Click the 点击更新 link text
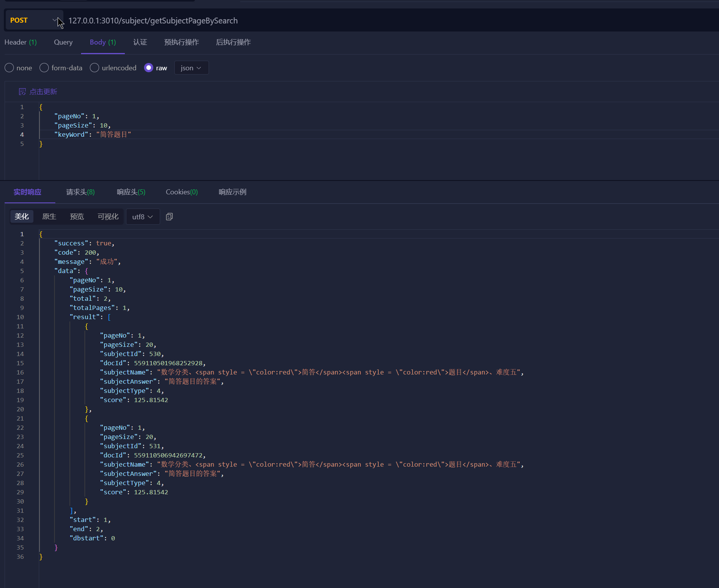Image resolution: width=719 pixels, height=588 pixels. click(43, 92)
